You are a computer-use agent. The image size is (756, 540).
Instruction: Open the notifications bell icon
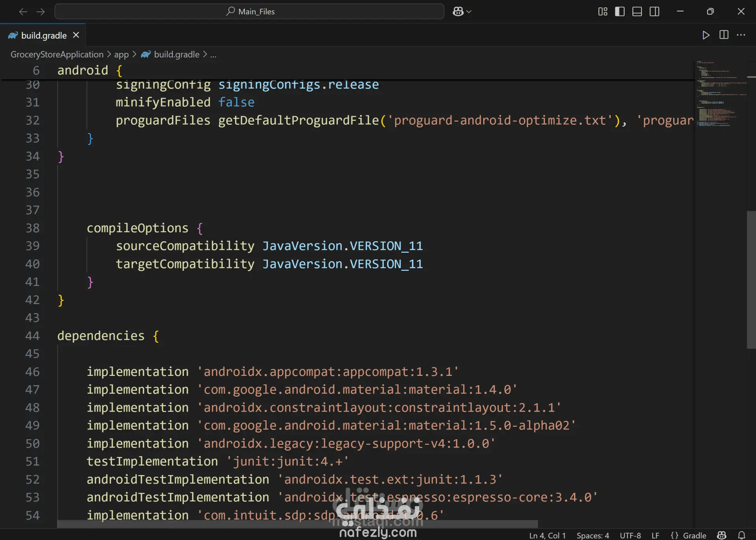pyautogui.click(x=741, y=535)
